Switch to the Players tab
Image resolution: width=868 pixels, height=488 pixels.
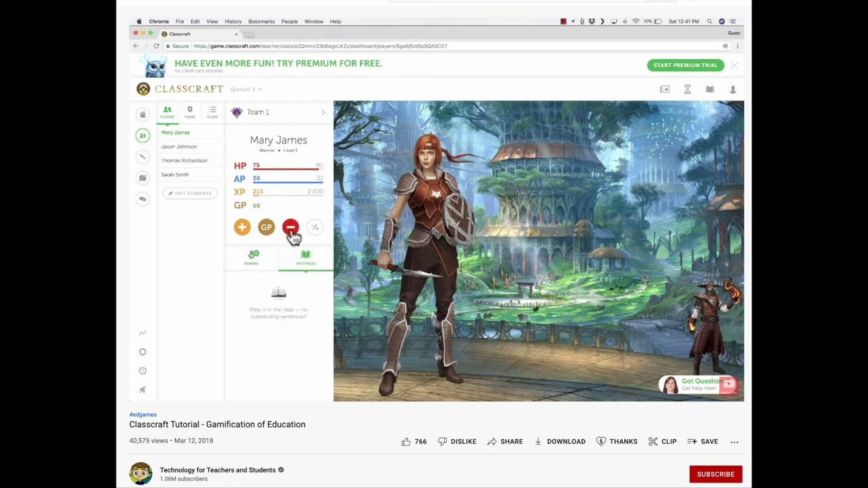pyautogui.click(x=167, y=112)
